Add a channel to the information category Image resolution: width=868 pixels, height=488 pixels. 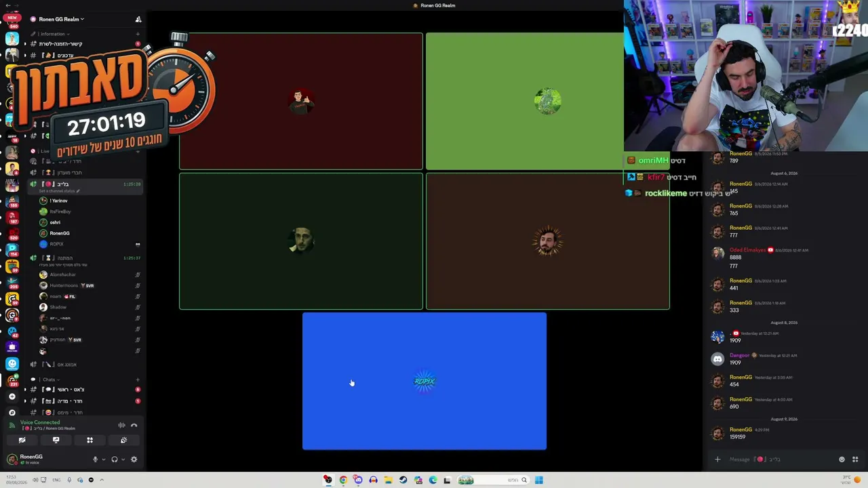click(x=138, y=34)
